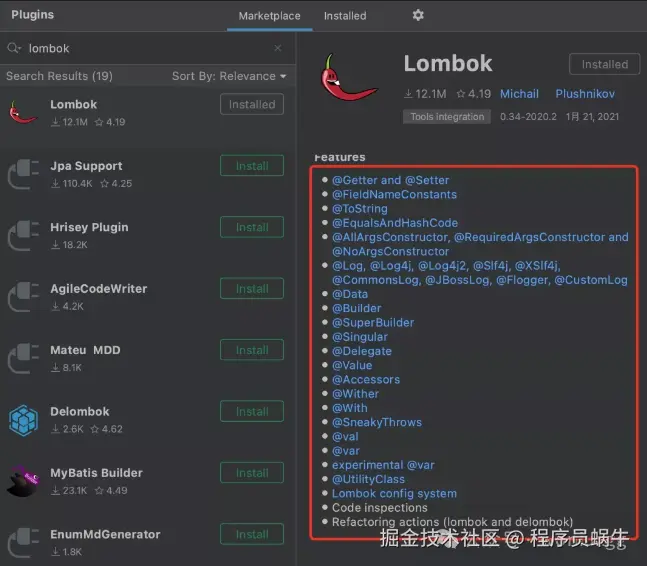Click the Delombok cube icon
Viewport: 647px width, 566px height.
24,420
